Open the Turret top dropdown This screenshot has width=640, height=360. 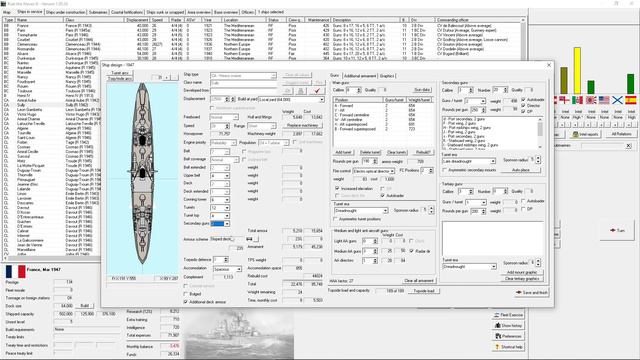click(227, 216)
